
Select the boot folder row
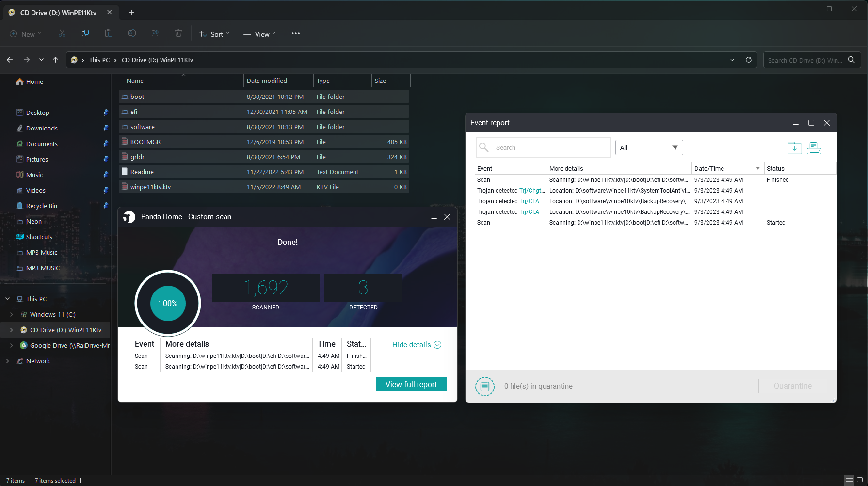(x=264, y=97)
